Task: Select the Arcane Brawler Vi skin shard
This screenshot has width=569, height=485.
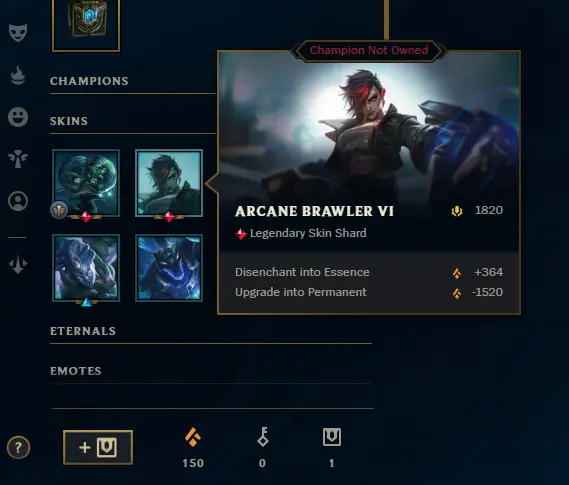Action: click(169, 183)
